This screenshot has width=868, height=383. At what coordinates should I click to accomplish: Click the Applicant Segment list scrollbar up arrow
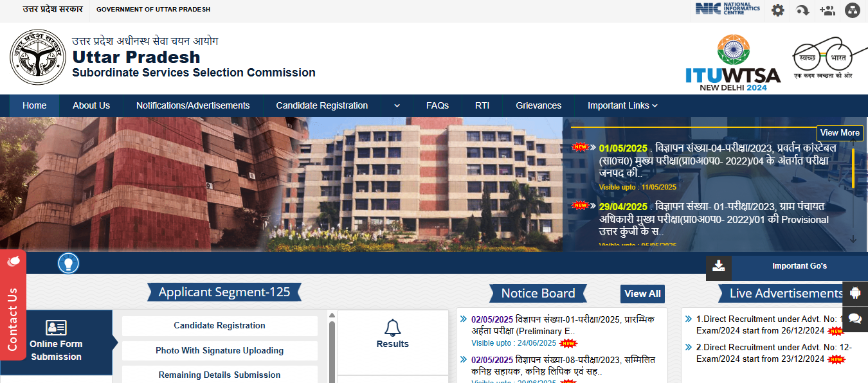332,316
